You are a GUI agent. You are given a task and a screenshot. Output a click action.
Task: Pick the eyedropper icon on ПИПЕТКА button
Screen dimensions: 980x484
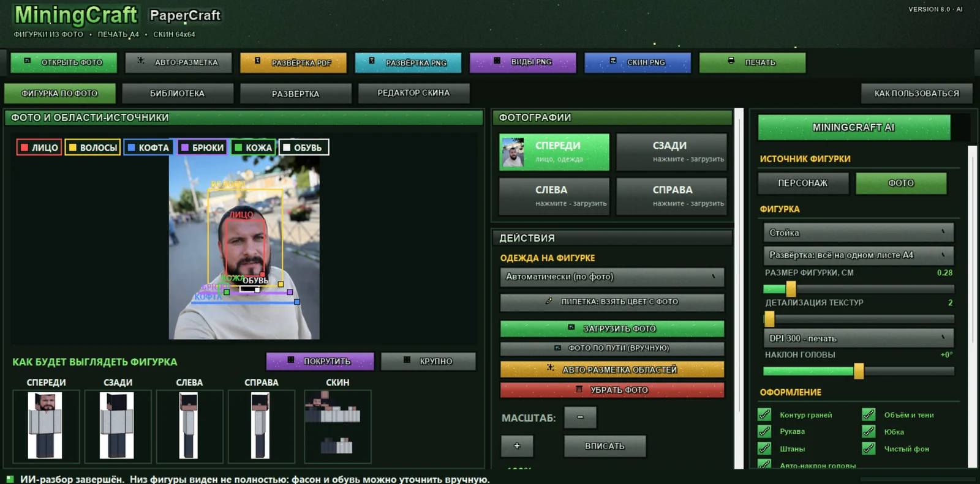coord(549,301)
